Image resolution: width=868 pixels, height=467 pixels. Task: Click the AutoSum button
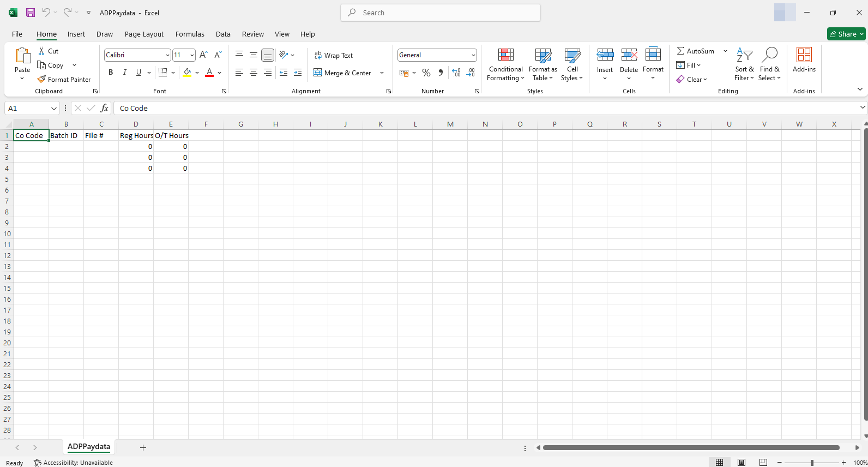click(696, 51)
